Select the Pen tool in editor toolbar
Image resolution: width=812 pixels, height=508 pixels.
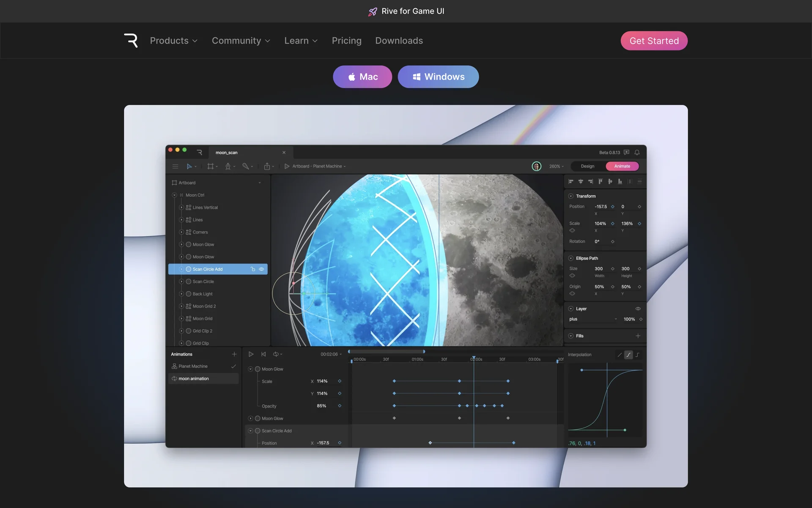228,166
